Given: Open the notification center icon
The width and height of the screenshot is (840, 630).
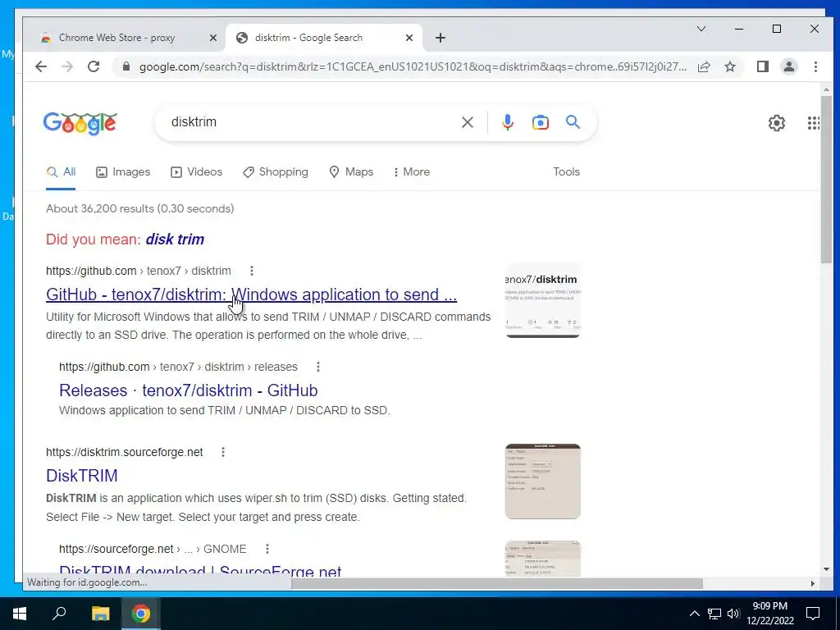Looking at the screenshot, I should tap(813, 614).
